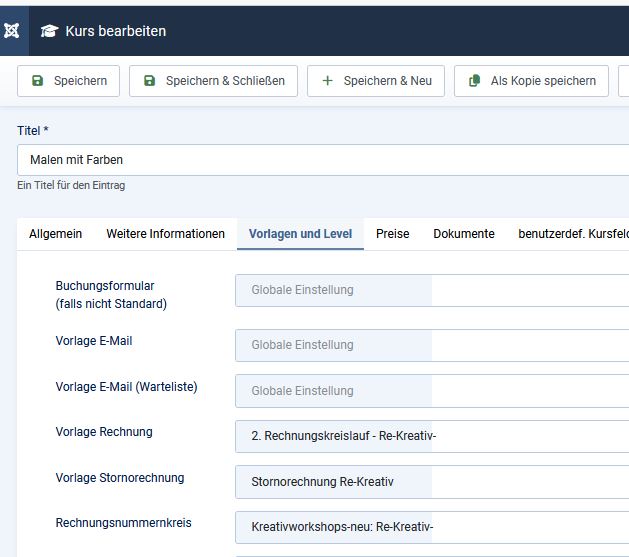Switch to the Allgemein tab
The width and height of the screenshot is (629, 557).
(x=55, y=234)
